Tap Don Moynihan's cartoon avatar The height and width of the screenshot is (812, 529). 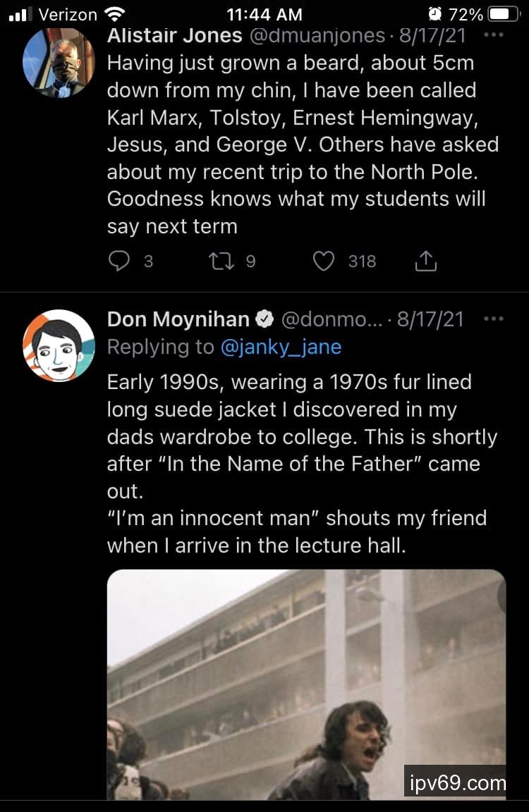pos(59,345)
